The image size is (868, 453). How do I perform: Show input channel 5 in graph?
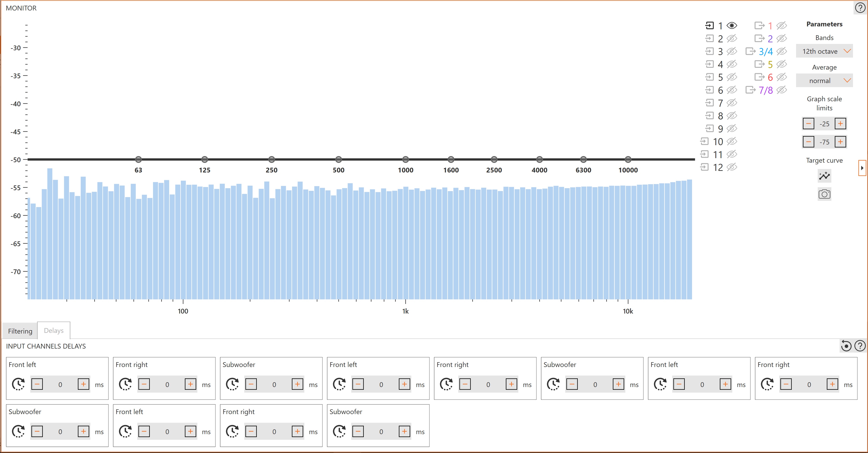tap(732, 77)
